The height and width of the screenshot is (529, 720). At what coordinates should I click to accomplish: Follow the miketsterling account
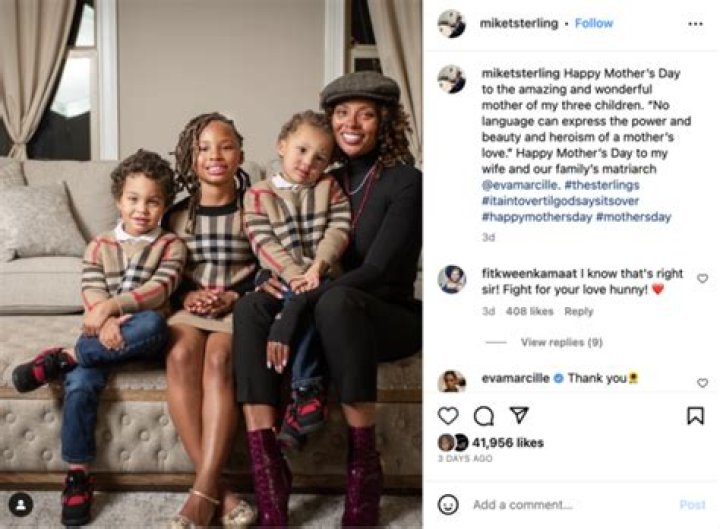(x=594, y=23)
